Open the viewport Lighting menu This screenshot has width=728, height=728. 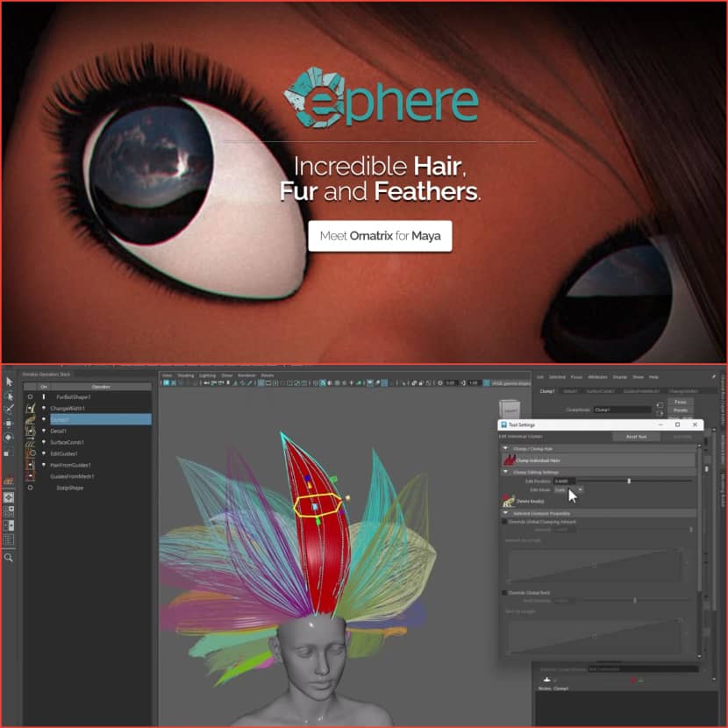click(x=208, y=375)
